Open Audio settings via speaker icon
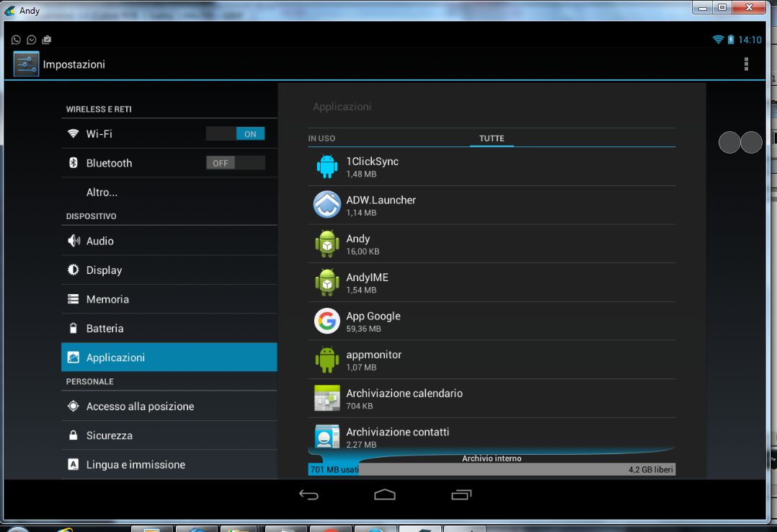 tap(74, 241)
